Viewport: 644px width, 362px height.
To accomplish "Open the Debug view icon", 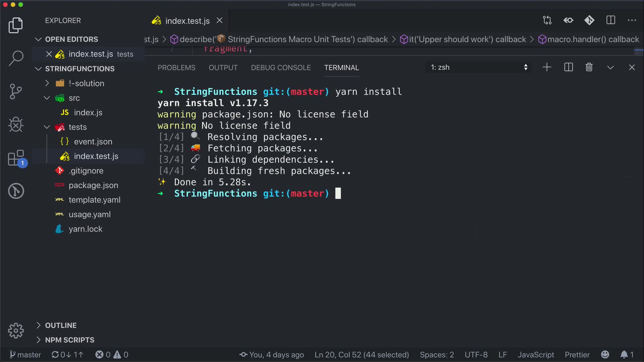I will pos(16,125).
